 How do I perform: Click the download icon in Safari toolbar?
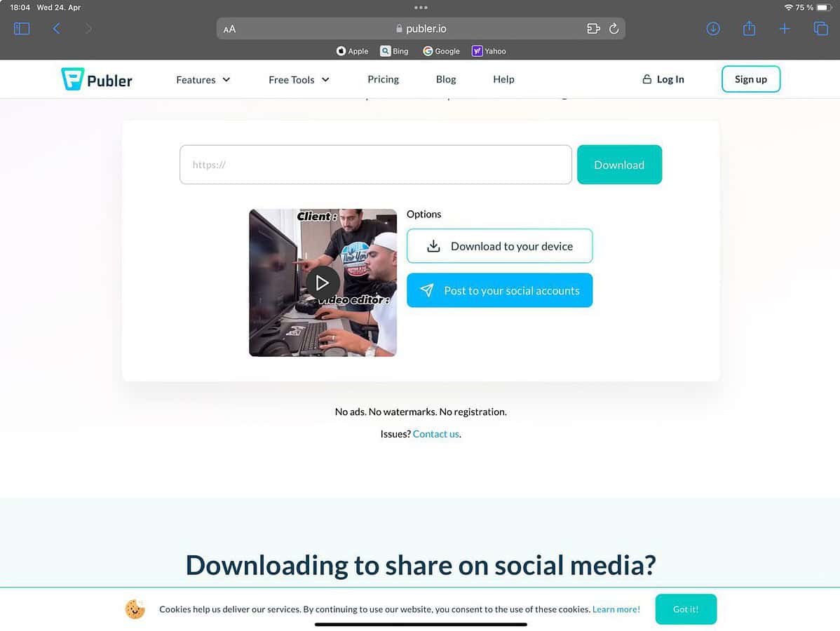click(x=713, y=28)
